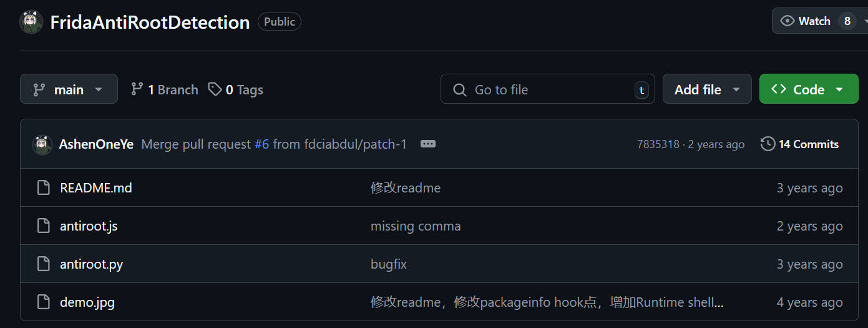Expand the Add file dropdown
Image resolution: width=868 pixels, height=328 pixels.
pyautogui.click(x=706, y=89)
